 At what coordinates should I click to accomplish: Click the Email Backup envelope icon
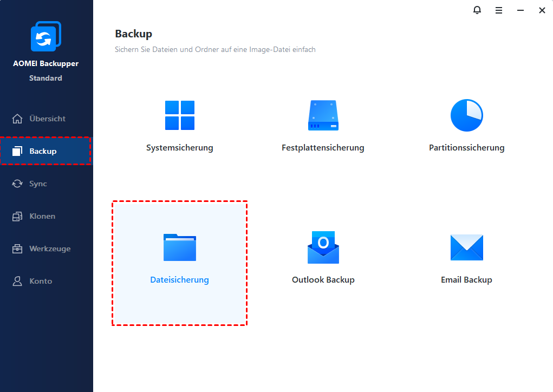click(466, 247)
